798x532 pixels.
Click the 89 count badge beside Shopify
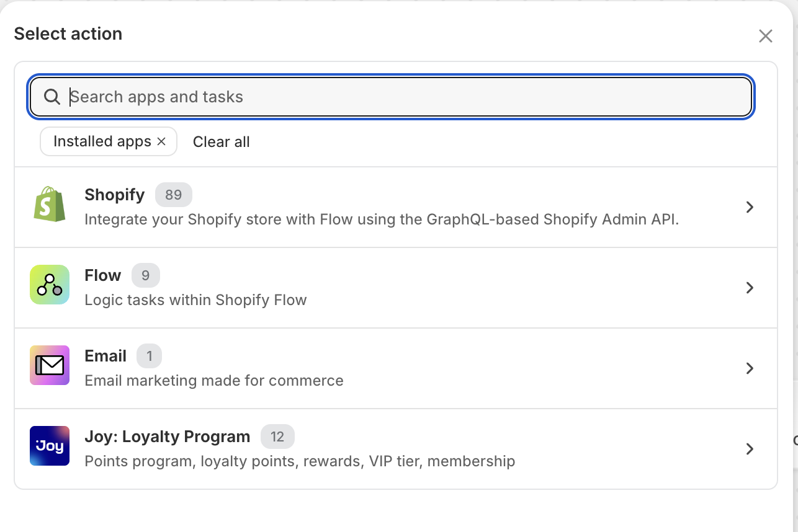coord(173,195)
